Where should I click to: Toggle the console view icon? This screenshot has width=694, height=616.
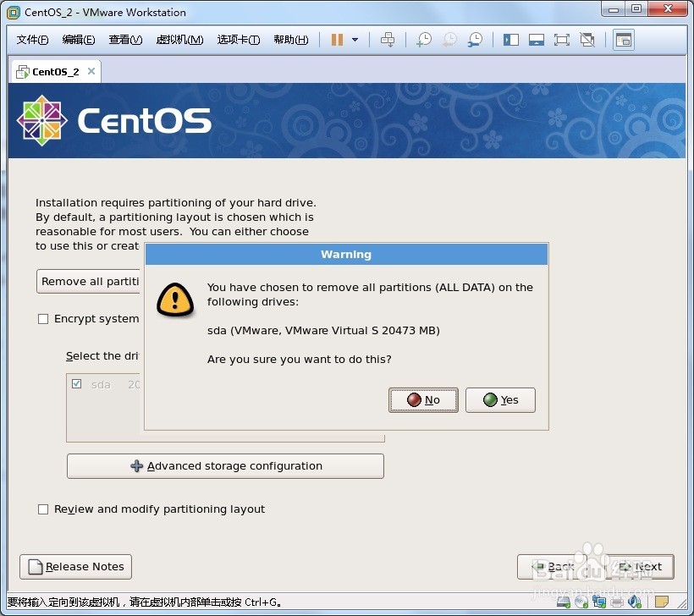(624, 40)
